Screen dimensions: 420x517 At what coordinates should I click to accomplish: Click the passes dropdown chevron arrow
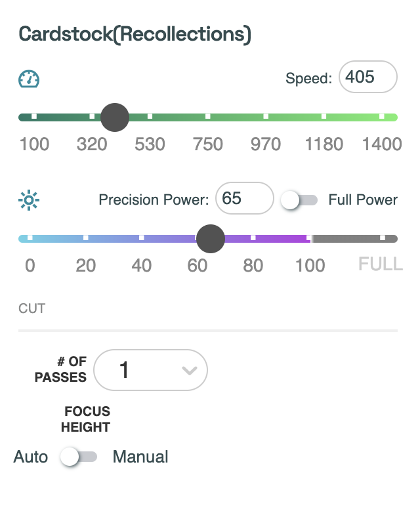tap(189, 371)
